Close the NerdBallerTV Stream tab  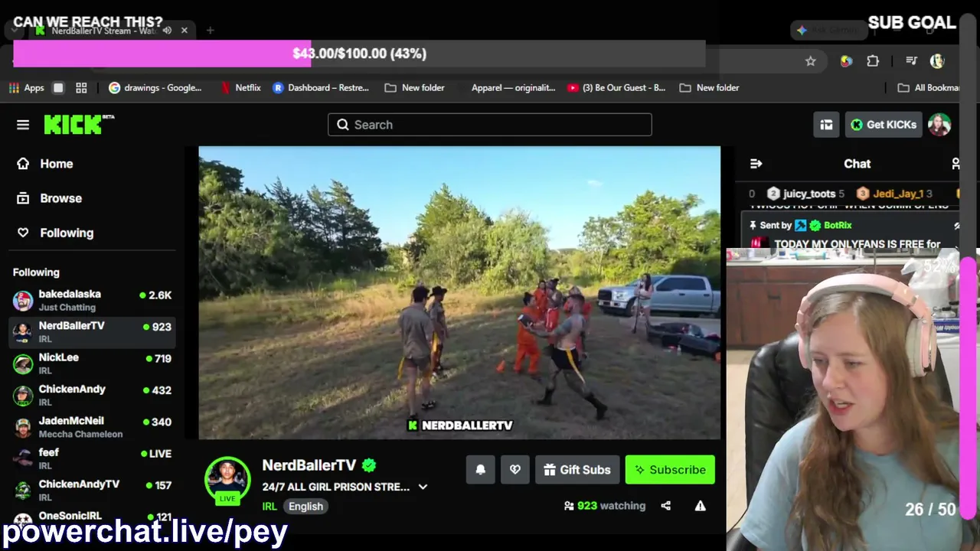[x=185, y=31]
